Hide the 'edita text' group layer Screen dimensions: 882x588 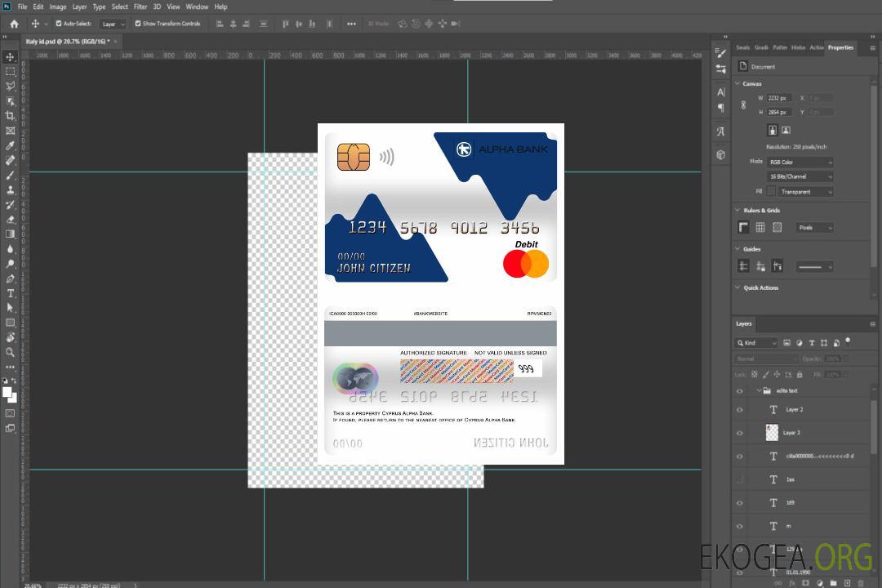click(740, 391)
